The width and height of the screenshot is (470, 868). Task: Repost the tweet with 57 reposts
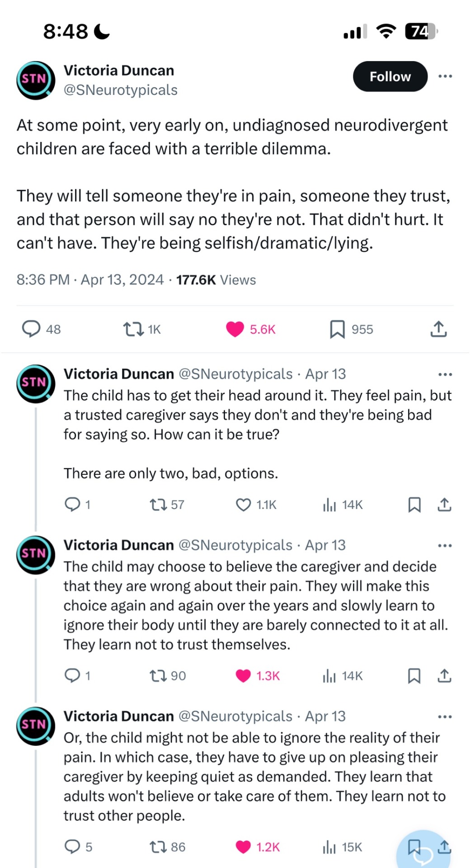click(x=159, y=505)
